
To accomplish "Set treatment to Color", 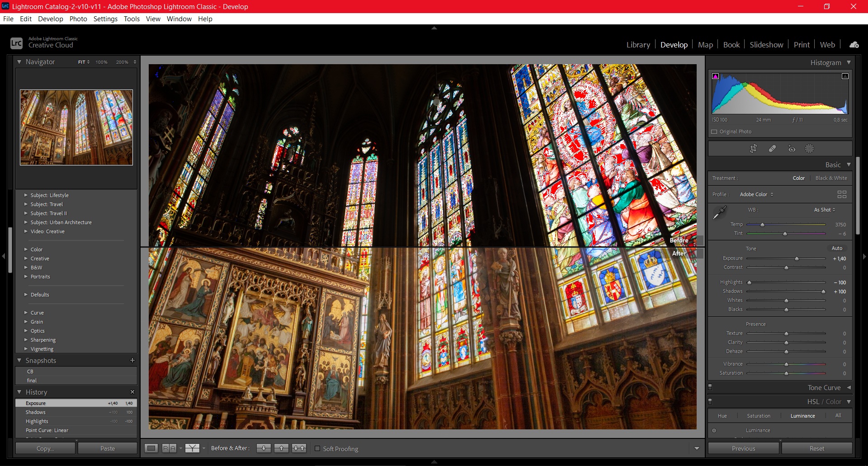I will [798, 178].
